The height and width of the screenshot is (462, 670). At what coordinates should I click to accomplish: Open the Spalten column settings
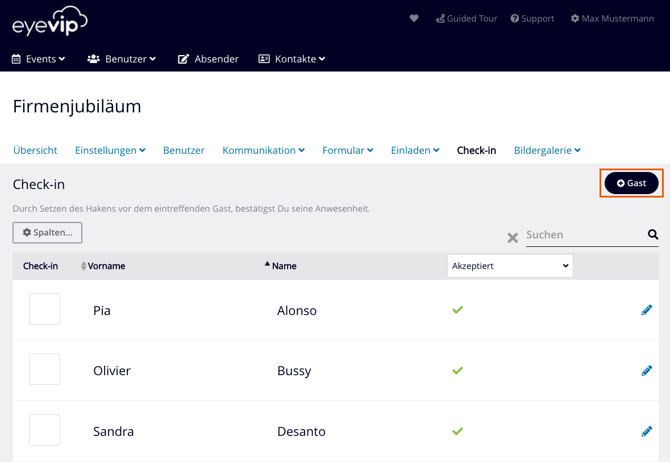(x=48, y=232)
